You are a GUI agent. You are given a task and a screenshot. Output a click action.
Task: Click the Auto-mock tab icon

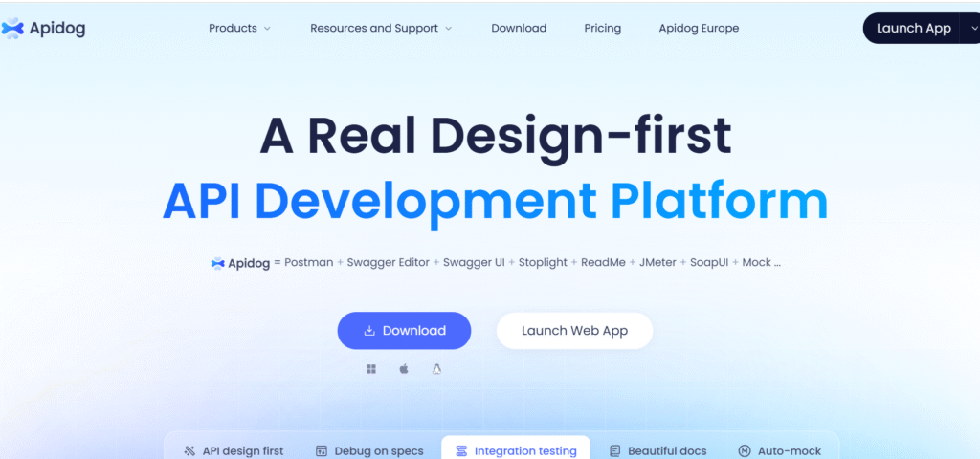(x=745, y=451)
